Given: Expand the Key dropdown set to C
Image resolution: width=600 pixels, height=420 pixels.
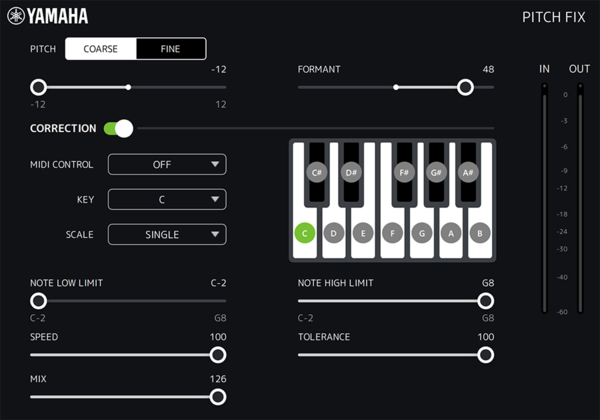Looking at the screenshot, I should coord(167,200).
